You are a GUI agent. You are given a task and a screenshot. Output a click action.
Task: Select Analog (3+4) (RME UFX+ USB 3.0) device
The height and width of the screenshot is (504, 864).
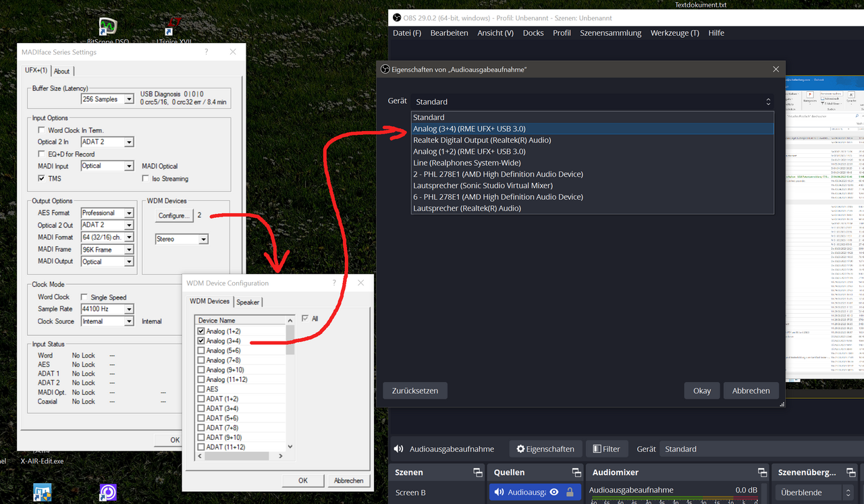pyautogui.click(x=592, y=128)
